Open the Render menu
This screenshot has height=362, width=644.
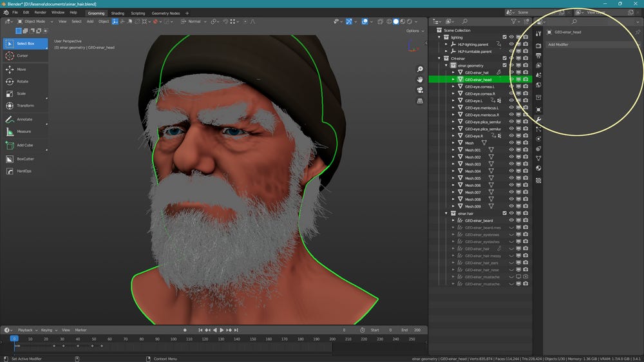[40, 12]
